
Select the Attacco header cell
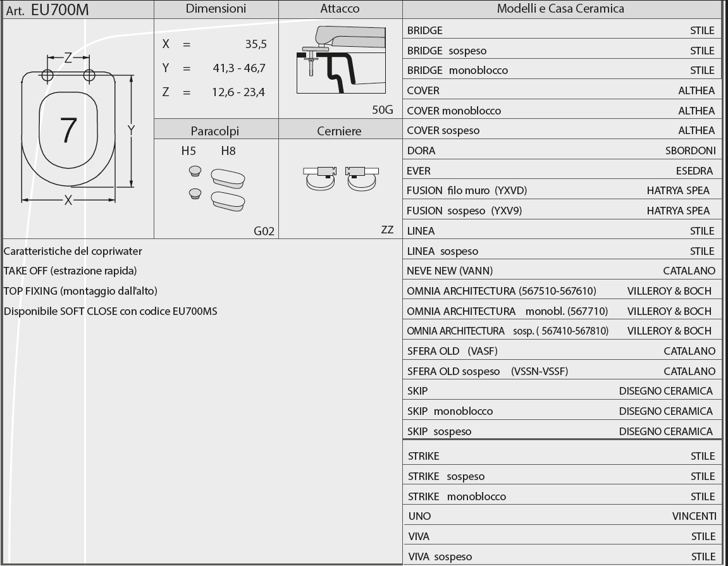tap(340, 9)
